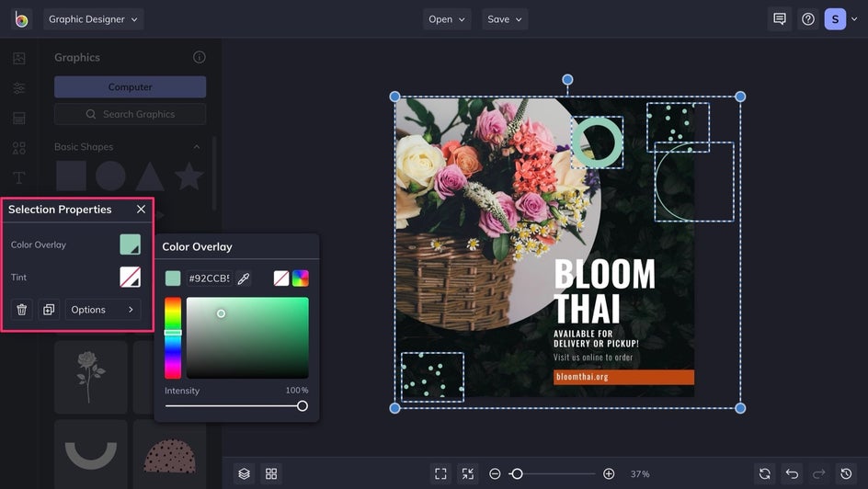868x489 pixels.
Task: Open the help question mark icon
Action: (x=808, y=19)
